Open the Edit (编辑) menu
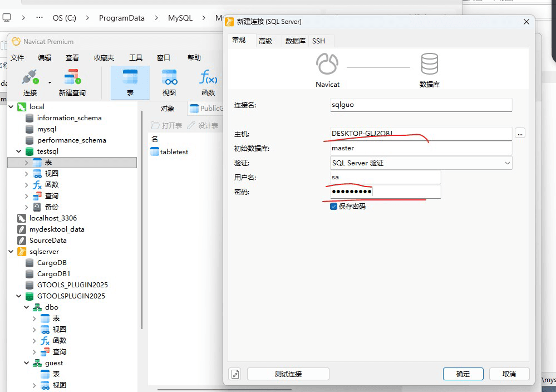The image size is (556, 392). tap(45, 57)
